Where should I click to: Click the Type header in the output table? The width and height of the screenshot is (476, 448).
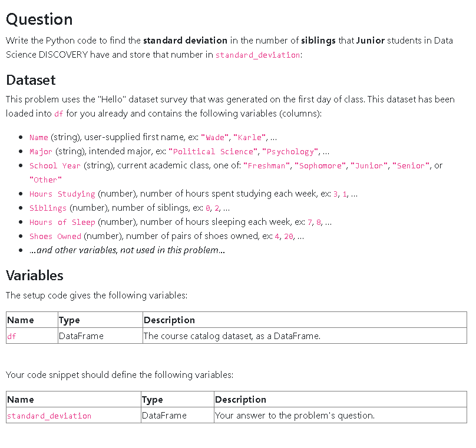[153, 400]
